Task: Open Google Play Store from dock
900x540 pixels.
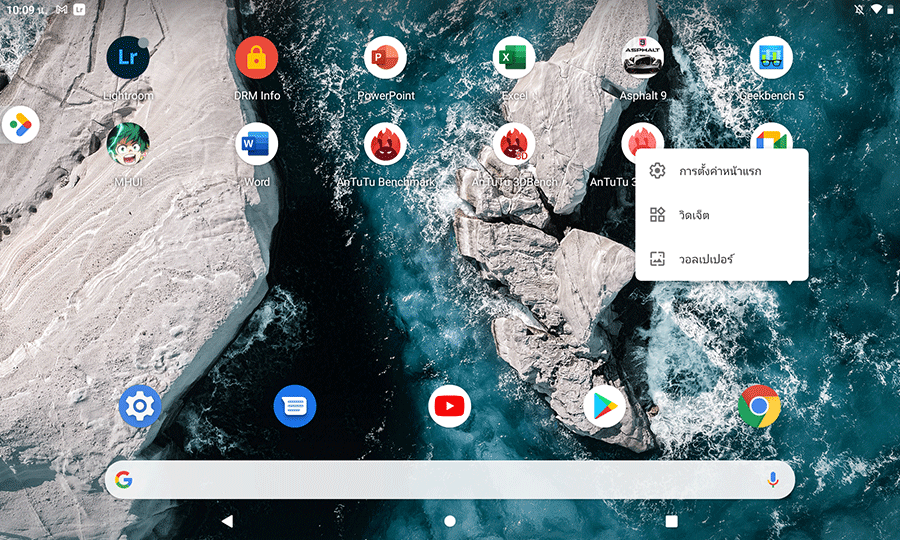Action: [x=604, y=406]
